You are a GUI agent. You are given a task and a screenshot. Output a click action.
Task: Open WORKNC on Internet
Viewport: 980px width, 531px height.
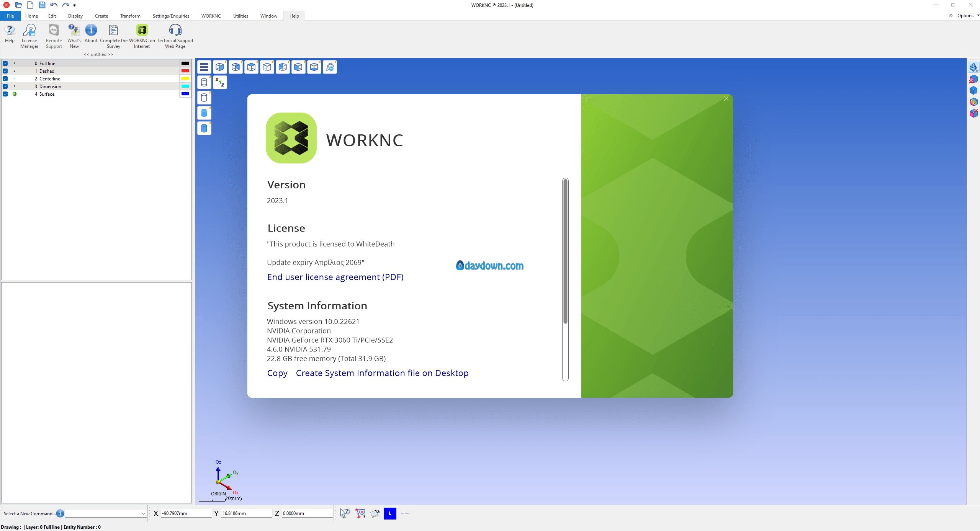[x=142, y=36]
